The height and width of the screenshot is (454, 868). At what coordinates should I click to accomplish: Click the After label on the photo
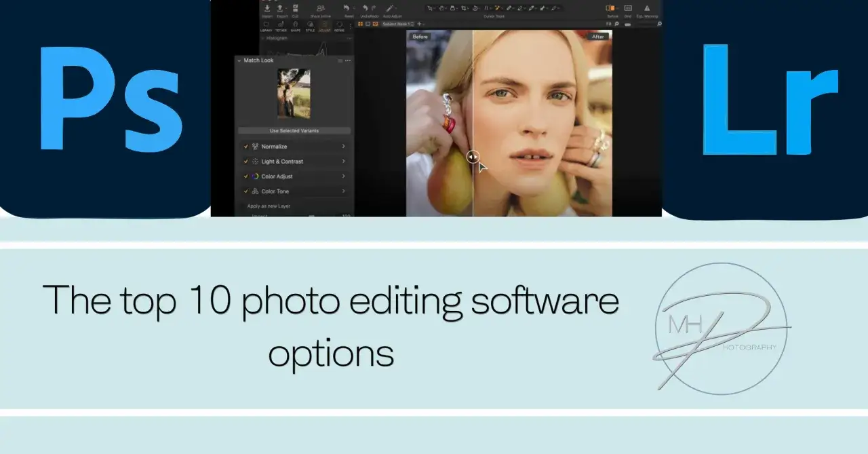click(598, 37)
